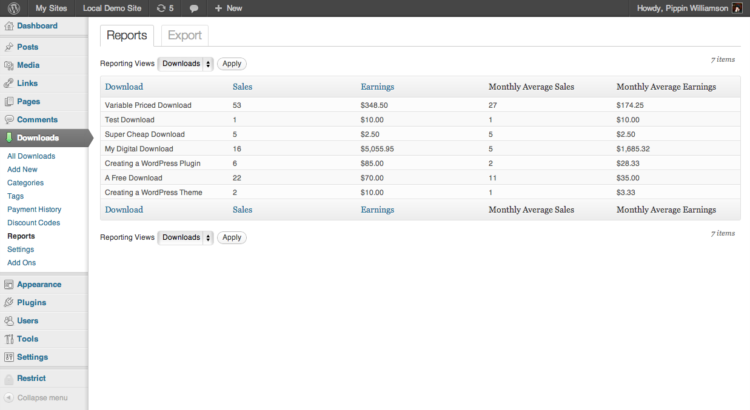The image size is (750, 410).
Task: Click the Posts pin icon
Action: (x=9, y=47)
